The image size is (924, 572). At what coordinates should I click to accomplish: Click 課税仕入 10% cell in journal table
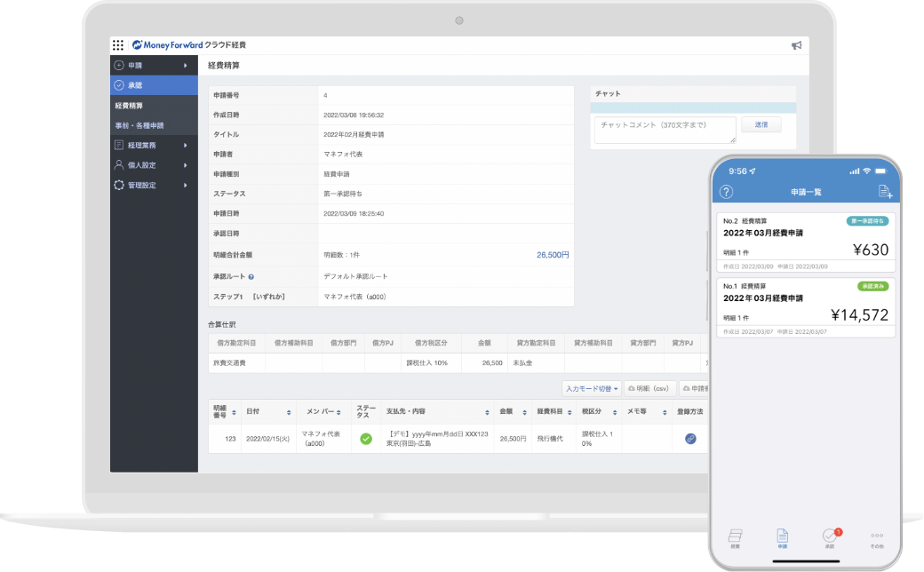[431, 363]
